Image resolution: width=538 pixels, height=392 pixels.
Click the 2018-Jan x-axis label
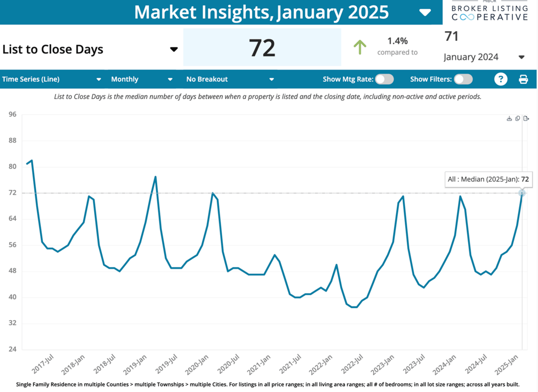click(x=73, y=364)
